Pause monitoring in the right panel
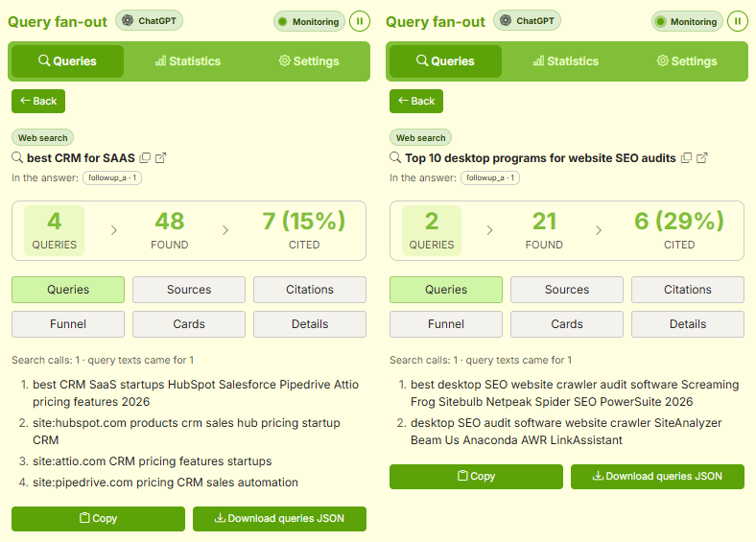This screenshot has height=542, width=756. [737, 21]
